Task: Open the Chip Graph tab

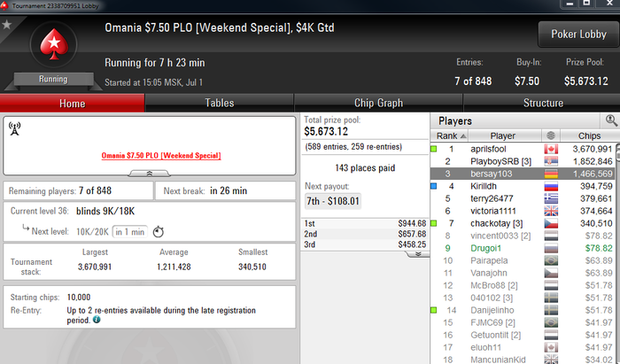Action: [378, 103]
